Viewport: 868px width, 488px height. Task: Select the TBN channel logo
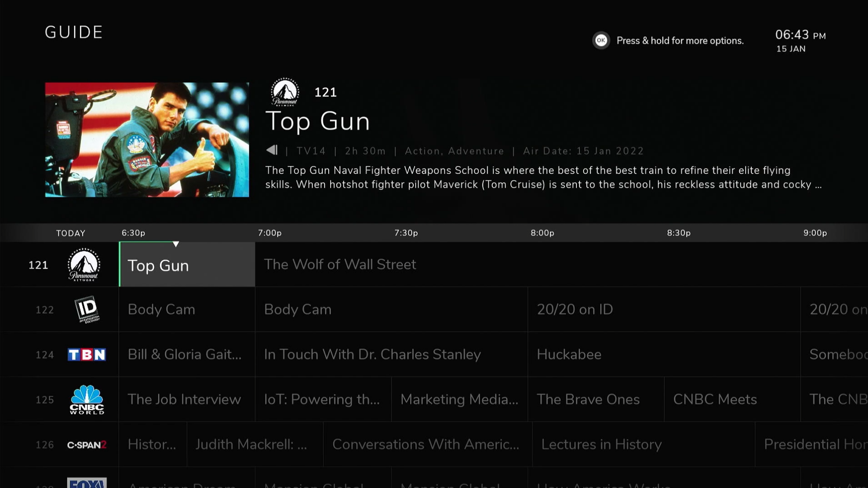tap(87, 355)
